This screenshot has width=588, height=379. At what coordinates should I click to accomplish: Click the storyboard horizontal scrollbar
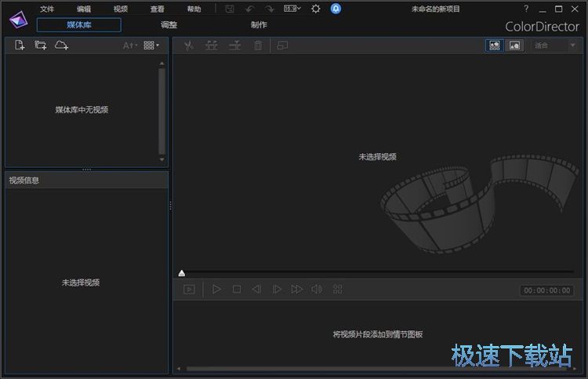pyautogui.click(x=376, y=369)
